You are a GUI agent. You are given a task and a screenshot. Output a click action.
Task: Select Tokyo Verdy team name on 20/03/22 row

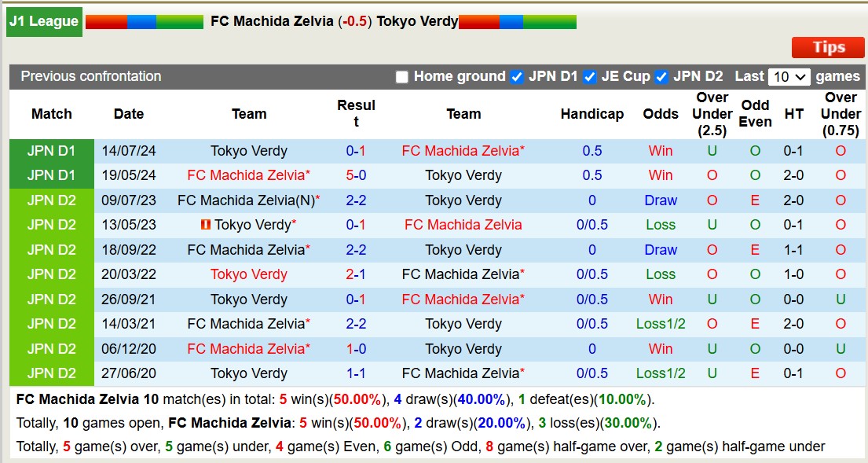coord(249,274)
